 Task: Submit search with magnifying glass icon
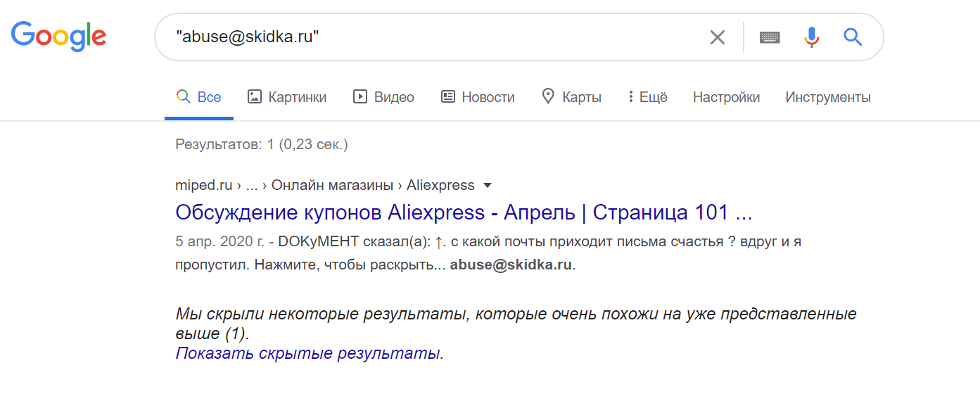[x=853, y=37]
